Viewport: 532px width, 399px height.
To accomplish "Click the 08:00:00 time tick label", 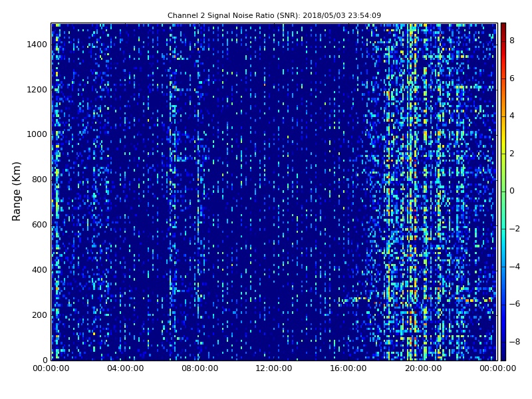I will [x=200, y=368].
